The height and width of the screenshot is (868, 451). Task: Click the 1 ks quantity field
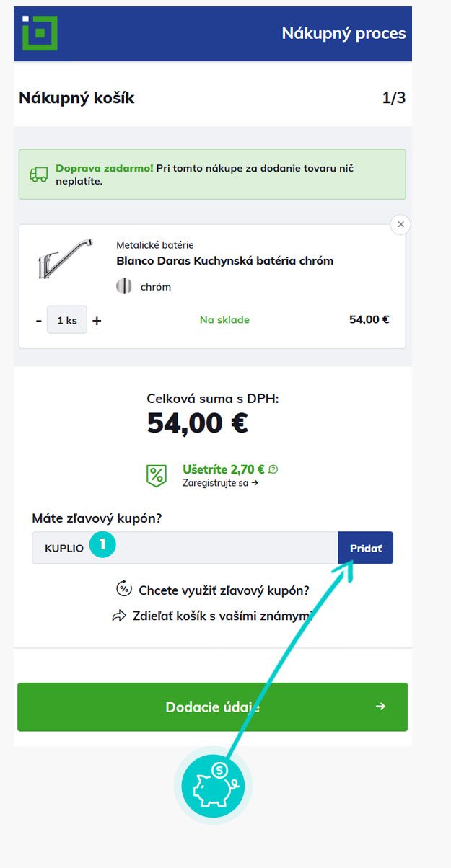[x=67, y=320]
